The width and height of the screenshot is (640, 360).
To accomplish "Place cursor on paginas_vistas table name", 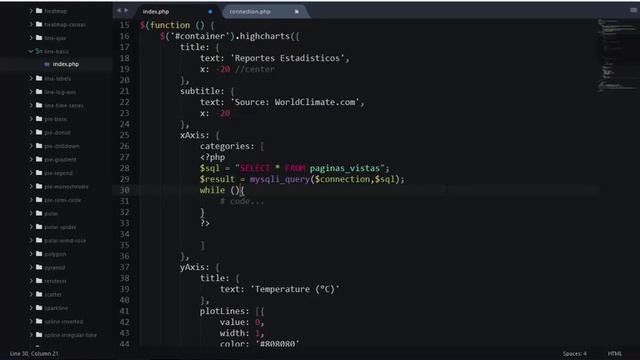I will pyautogui.click(x=344, y=168).
